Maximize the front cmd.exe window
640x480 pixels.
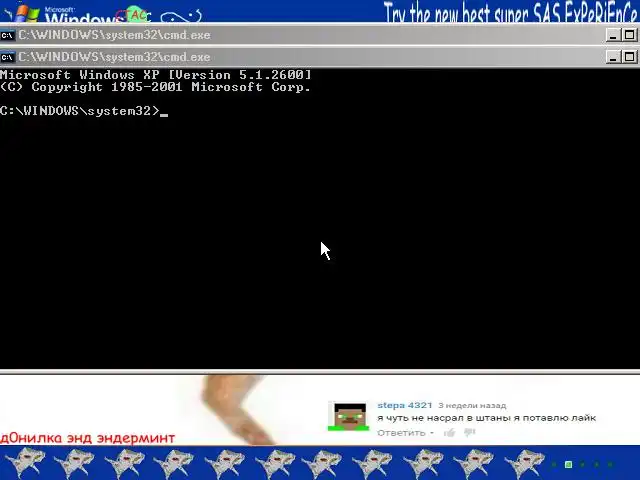click(x=629, y=57)
